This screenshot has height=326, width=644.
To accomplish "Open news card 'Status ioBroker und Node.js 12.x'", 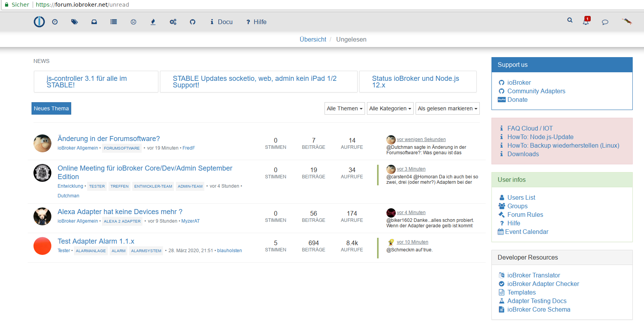I will click(418, 82).
